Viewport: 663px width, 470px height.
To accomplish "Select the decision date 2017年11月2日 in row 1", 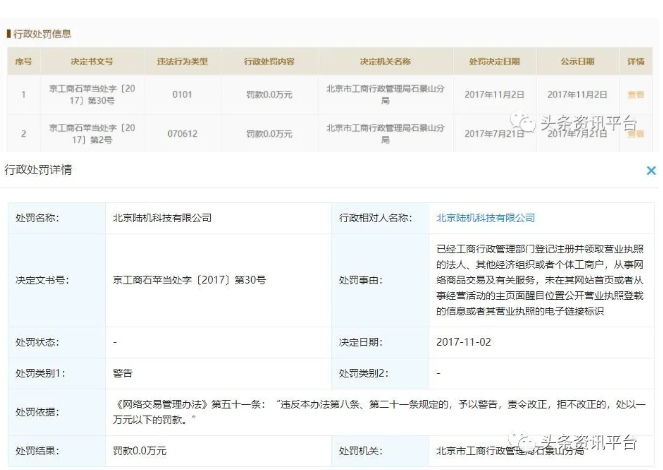I will pos(494,95).
